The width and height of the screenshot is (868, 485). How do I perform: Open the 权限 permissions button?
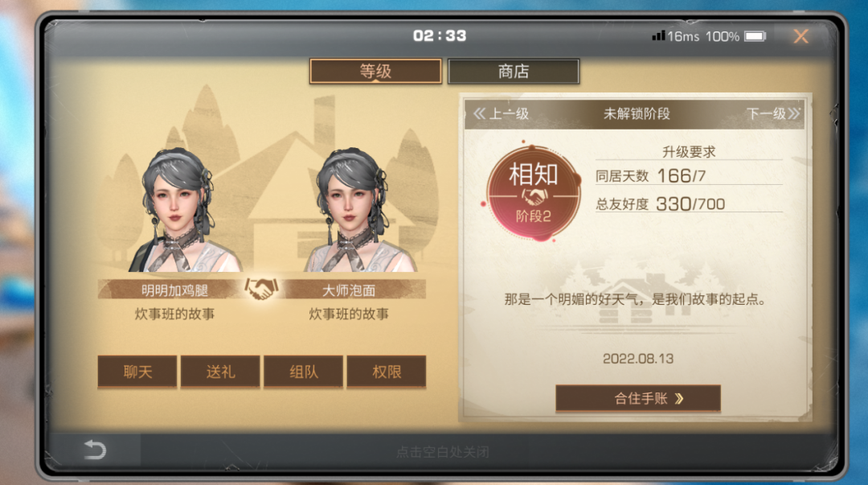(x=387, y=372)
